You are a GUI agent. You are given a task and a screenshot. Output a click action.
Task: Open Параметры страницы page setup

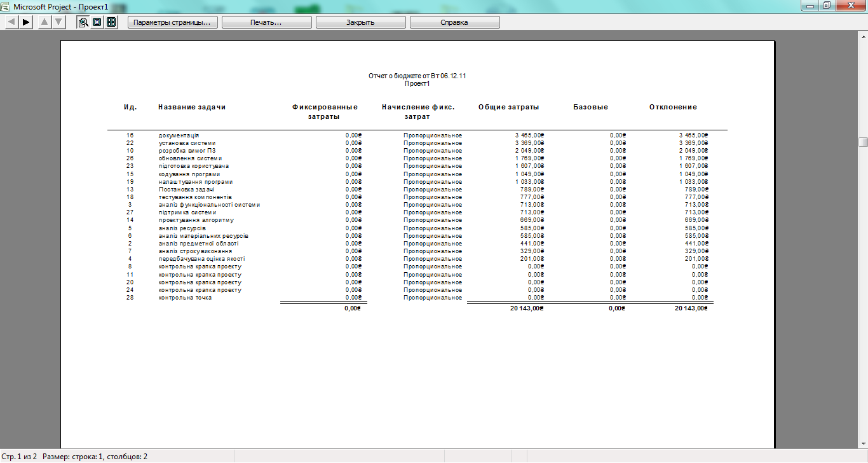[173, 22]
